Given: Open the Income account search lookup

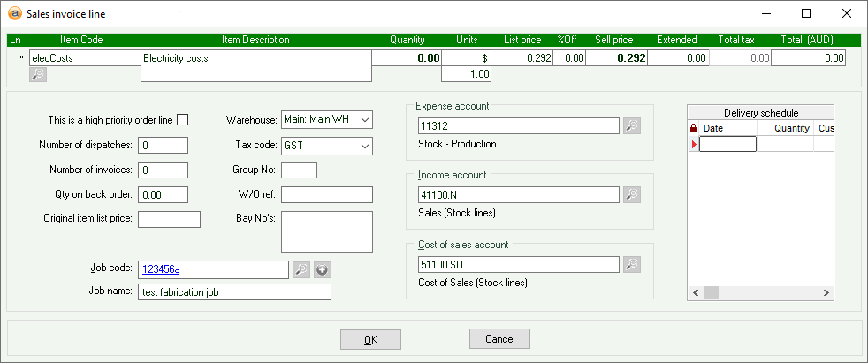Looking at the screenshot, I should click(631, 195).
